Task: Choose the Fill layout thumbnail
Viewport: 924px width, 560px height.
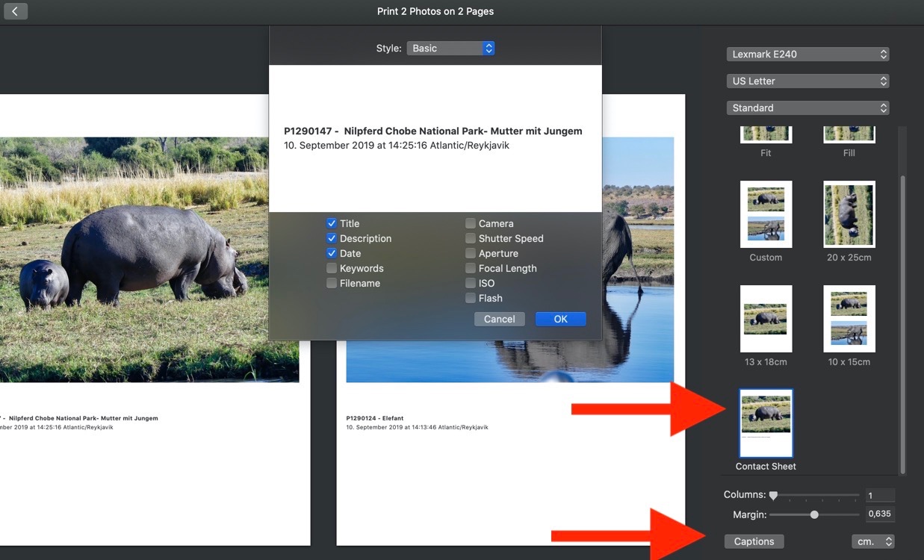Action: (x=849, y=134)
